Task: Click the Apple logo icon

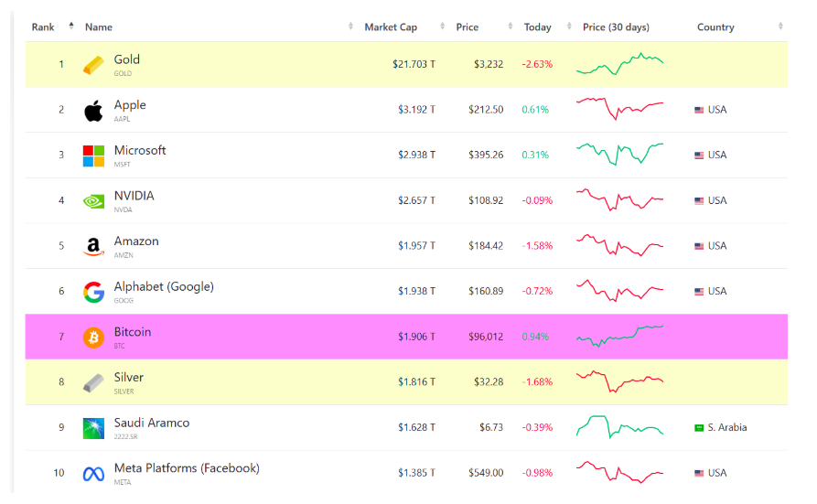Action: point(93,111)
